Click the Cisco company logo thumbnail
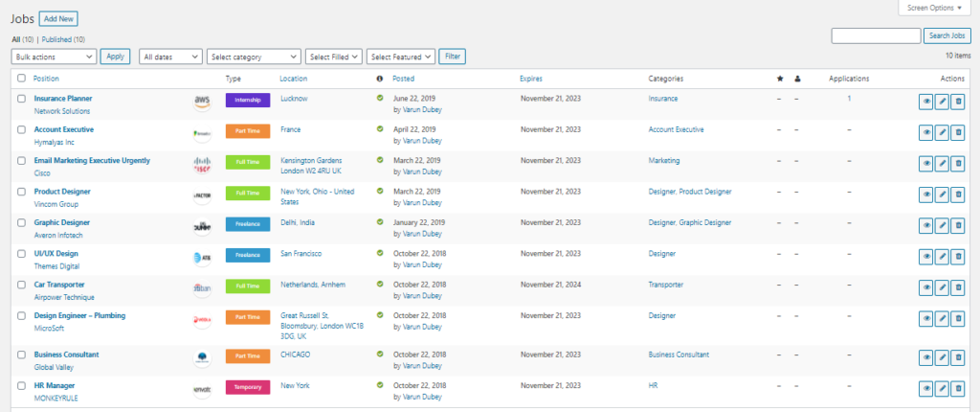This screenshot has height=412, width=980. [x=202, y=164]
